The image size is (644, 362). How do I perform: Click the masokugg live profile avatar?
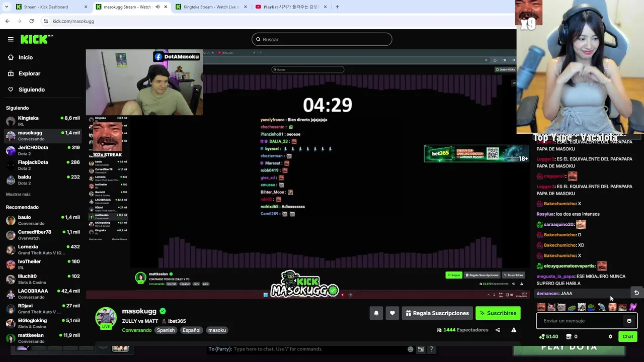coord(106,318)
